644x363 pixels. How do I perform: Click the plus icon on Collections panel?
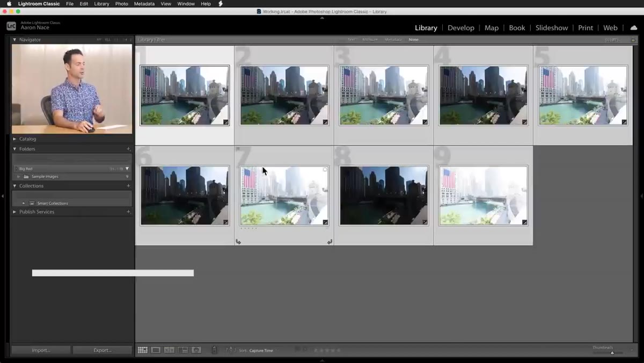[128, 186]
